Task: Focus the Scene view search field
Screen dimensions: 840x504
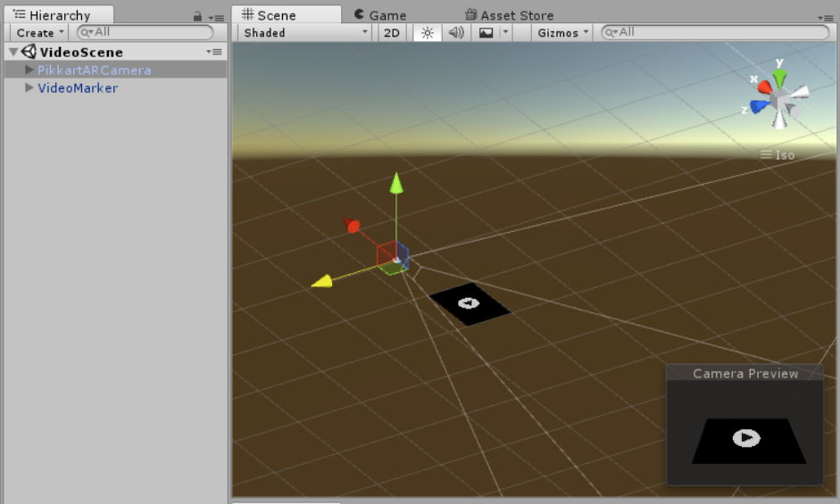Action: (715, 33)
